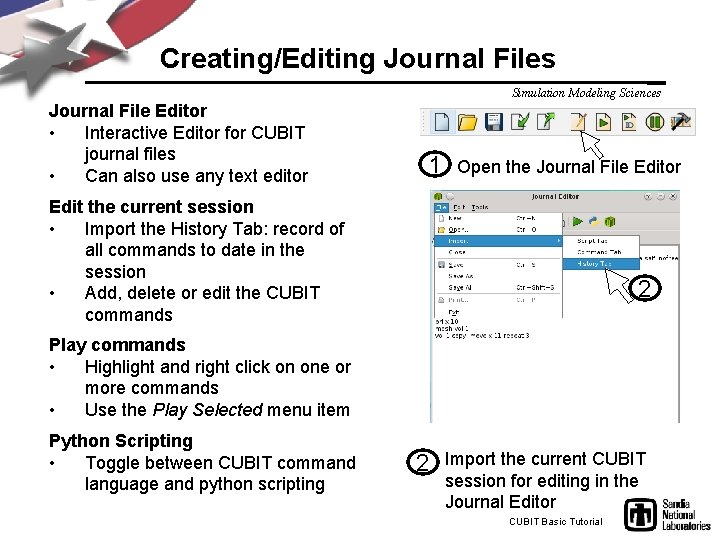Select Command Tab in the Import submenu

pos(601,252)
